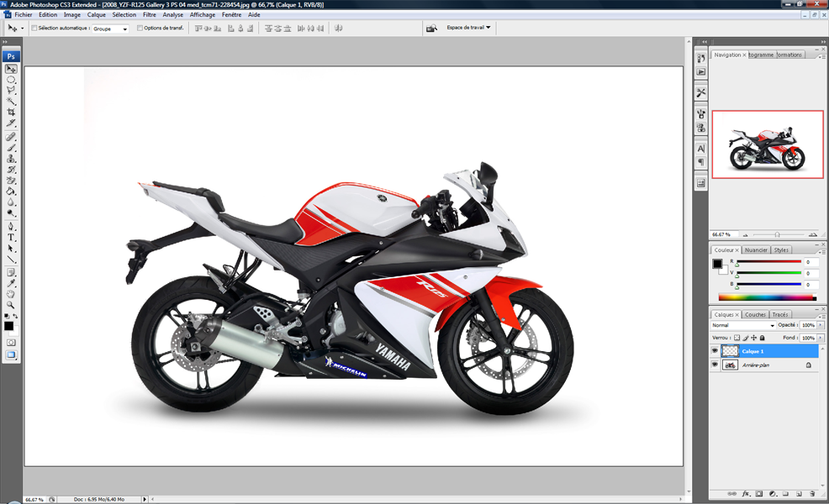
Task: Select the Healing Brush tool
Action: coord(11,137)
